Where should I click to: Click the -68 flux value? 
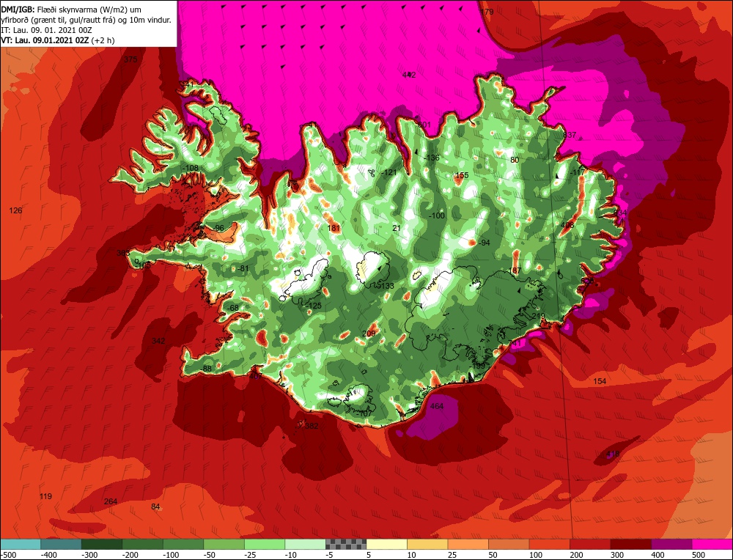click(x=232, y=308)
